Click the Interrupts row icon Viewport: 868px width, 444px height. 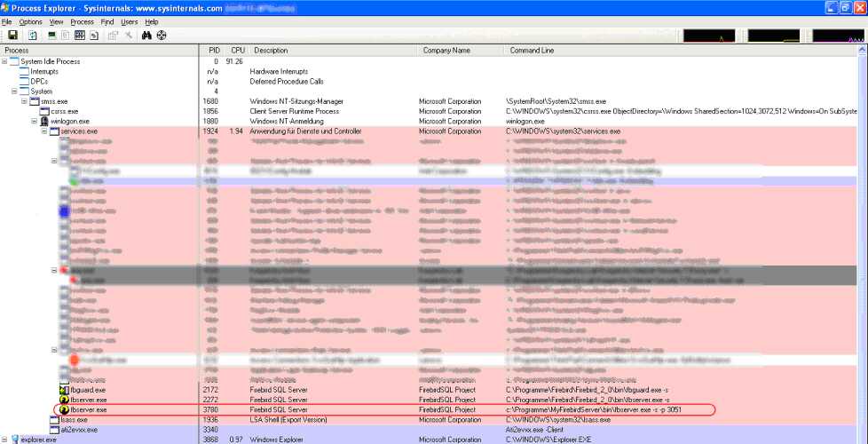point(24,71)
